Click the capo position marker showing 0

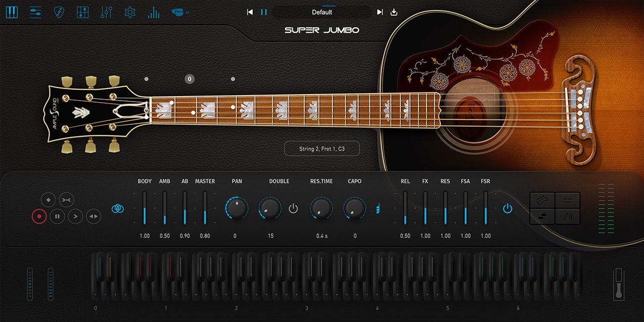(190, 79)
